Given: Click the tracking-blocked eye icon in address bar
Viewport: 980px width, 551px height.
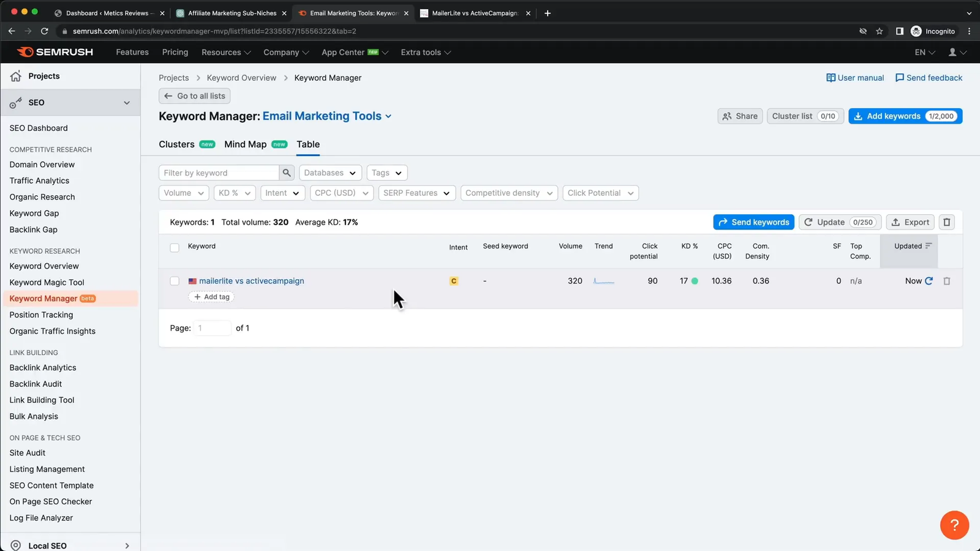Looking at the screenshot, I should [863, 31].
